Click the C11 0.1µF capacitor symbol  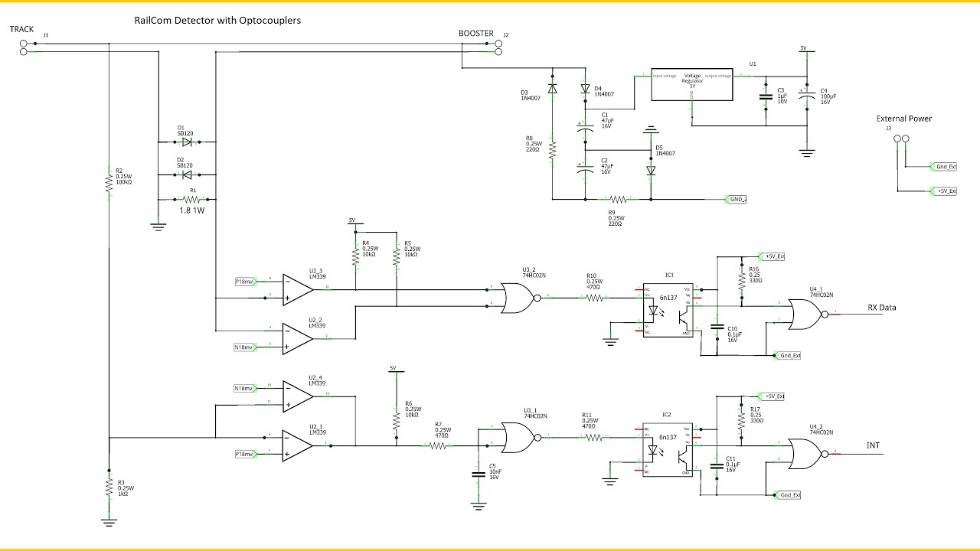[717, 466]
